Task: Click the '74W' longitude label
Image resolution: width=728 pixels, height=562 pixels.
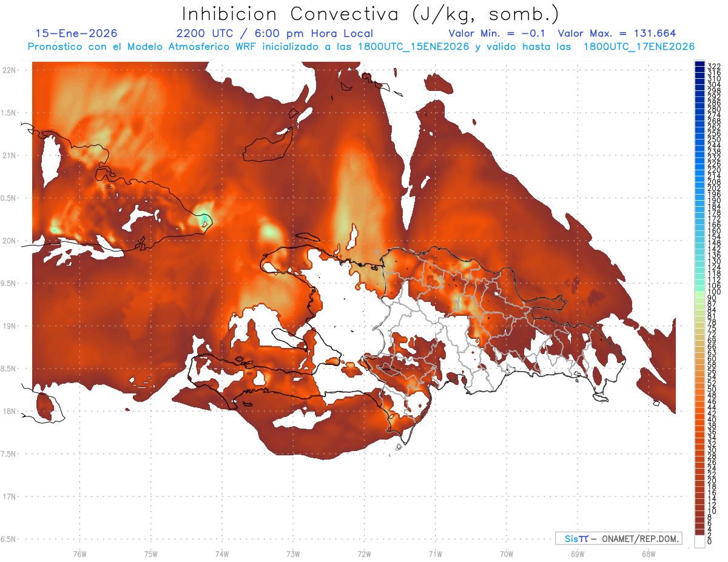Action: [221, 554]
